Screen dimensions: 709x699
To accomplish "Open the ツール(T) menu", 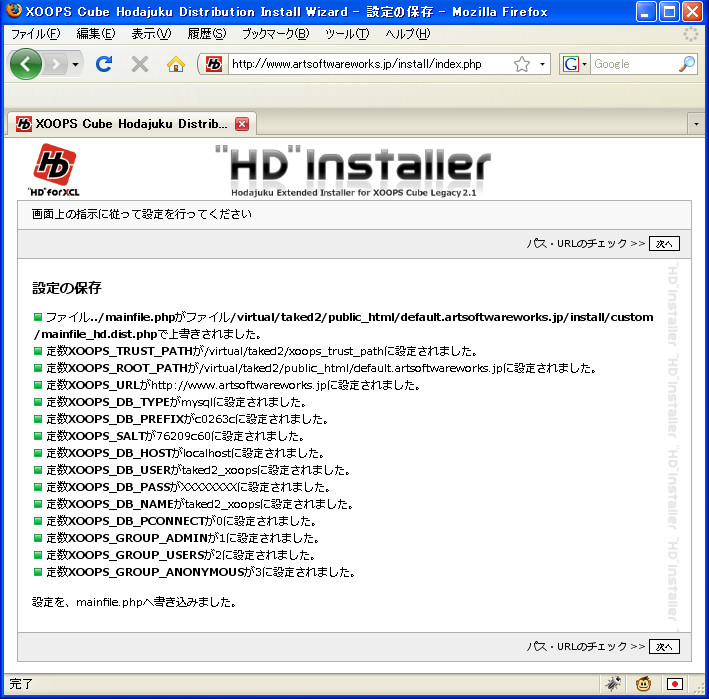I will click(346, 34).
